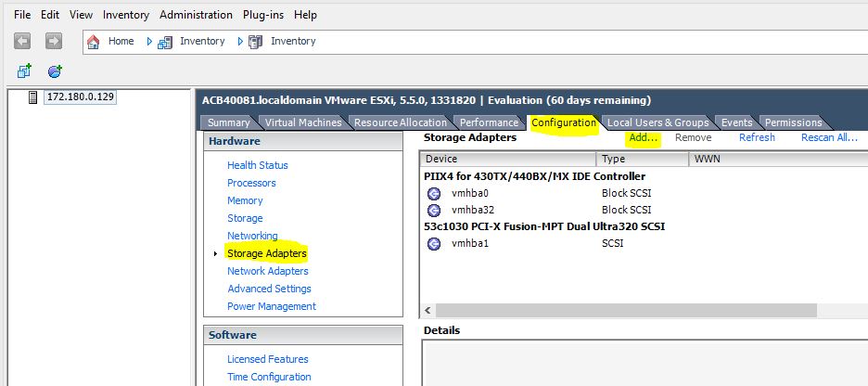
Task: Open Licensed Features under Software
Action: (267, 359)
